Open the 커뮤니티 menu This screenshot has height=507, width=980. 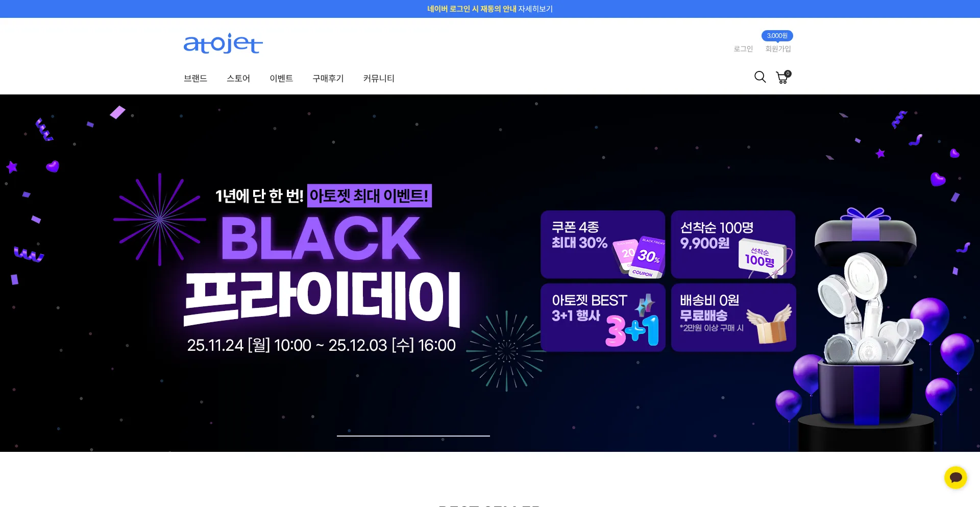point(379,78)
